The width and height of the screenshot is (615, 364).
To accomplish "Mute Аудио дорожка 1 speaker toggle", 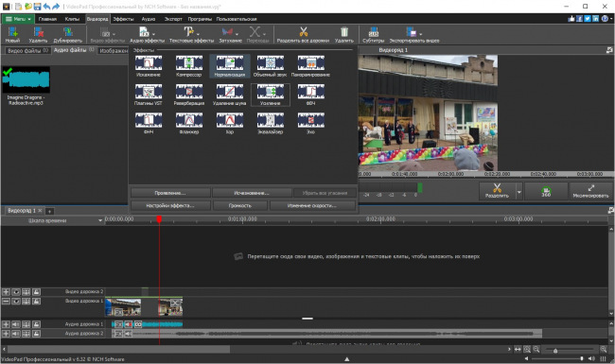I will pos(16,324).
